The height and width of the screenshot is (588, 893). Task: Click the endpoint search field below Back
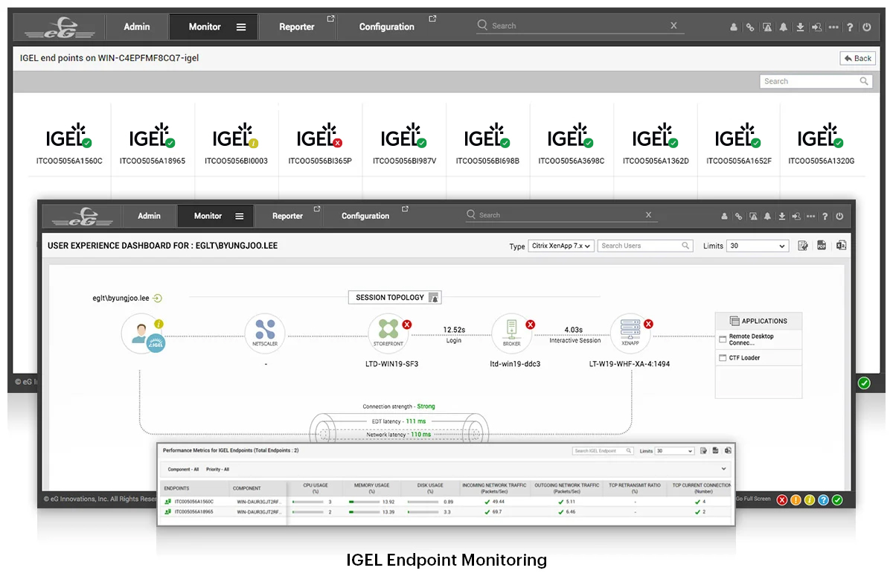816,81
